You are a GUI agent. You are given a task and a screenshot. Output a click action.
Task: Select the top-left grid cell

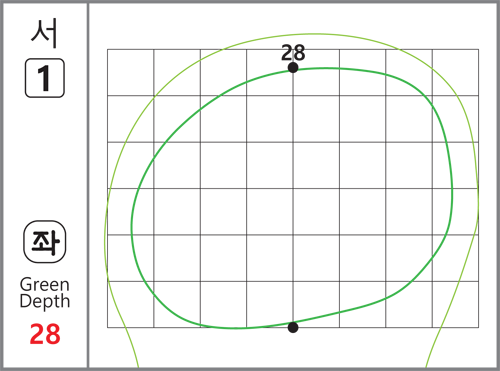click(130, 72)
